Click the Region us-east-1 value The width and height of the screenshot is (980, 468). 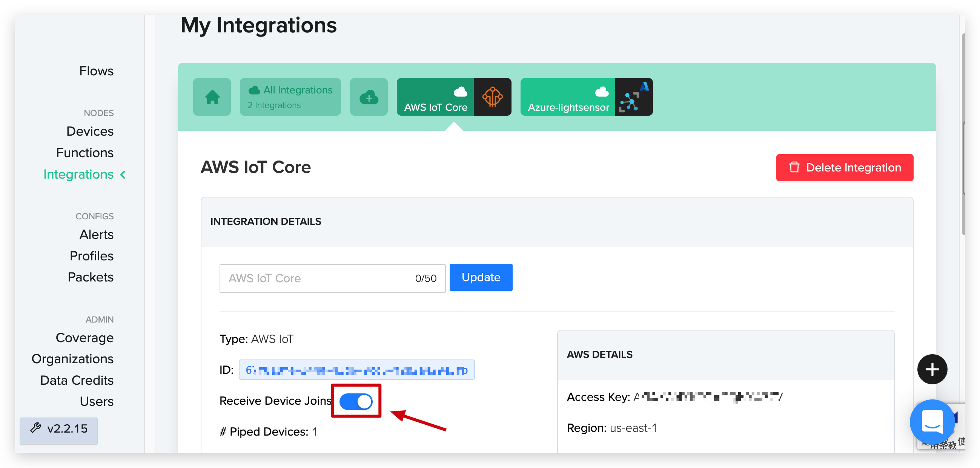[633, 428]
